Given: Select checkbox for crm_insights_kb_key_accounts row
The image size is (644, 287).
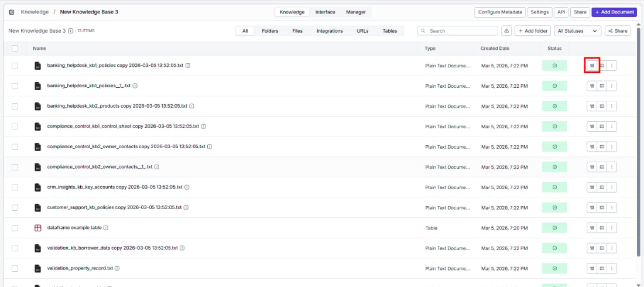Looking at the screenshot, I should point(15,187).
